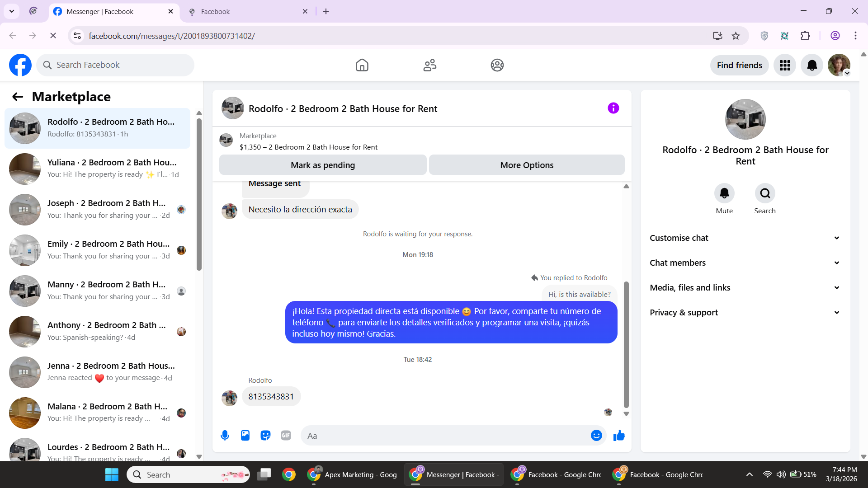Open Facebook notifications bell
Image resolution: width=868 pixels, height=488 pixels.
[x=811, y=66]
